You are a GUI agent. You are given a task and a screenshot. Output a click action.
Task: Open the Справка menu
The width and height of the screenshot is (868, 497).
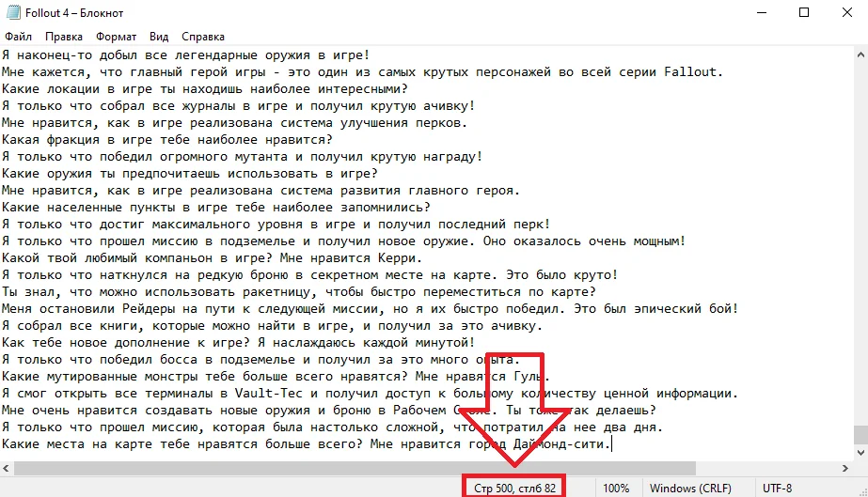[x=202, y=37]
